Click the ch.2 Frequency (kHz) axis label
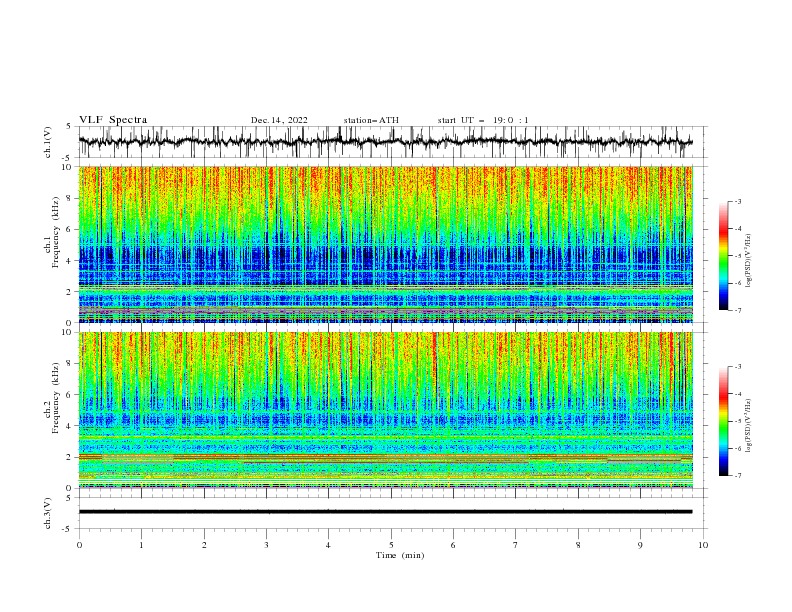This screenshot has height=612, width=792. point(52,410)
